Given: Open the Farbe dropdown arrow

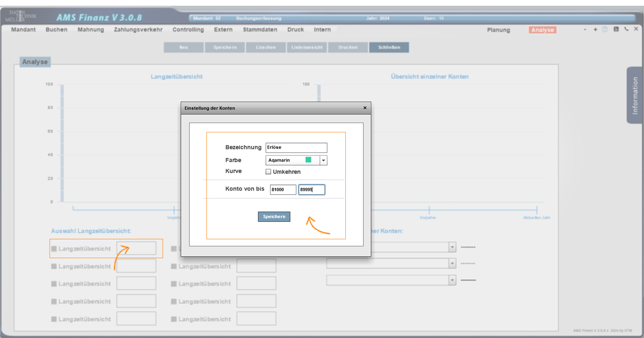Looking at the screenshot, I should [x=323, y=160].
